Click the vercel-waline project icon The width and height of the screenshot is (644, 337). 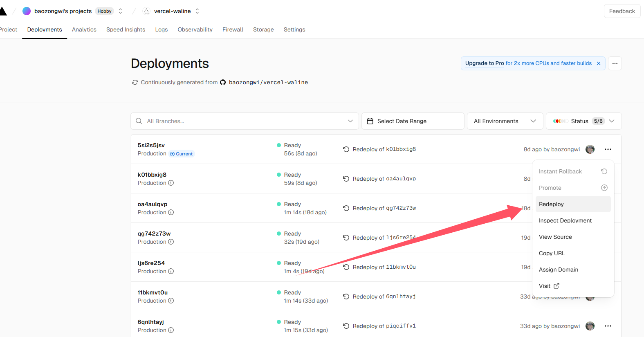(146, 11)
